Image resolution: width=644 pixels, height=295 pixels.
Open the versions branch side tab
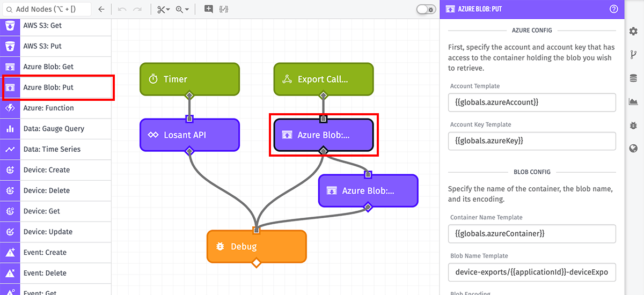tap(633, 55)
